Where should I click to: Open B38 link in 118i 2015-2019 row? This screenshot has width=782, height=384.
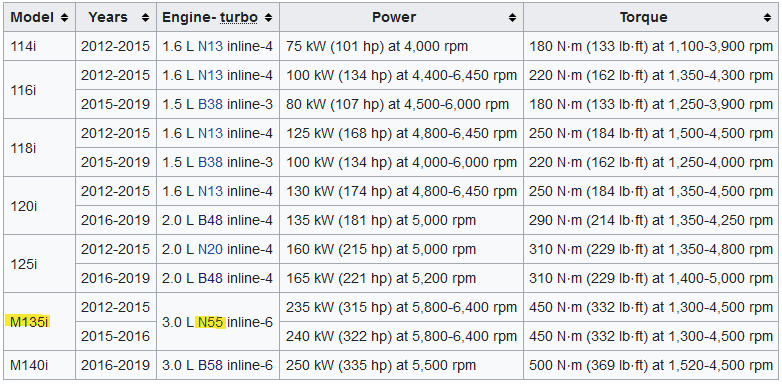[210, 162]
